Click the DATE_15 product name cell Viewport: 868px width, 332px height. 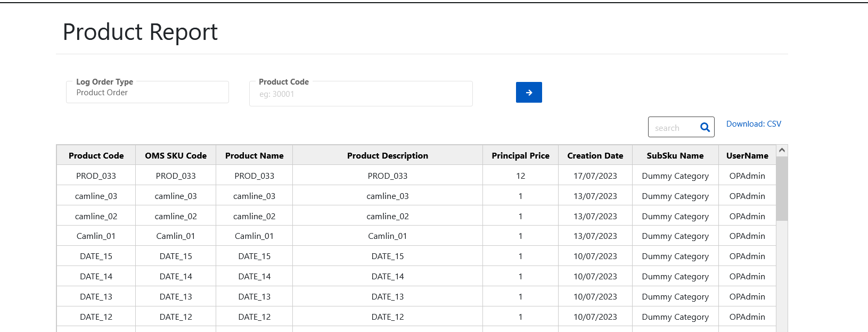pos(254,256)
